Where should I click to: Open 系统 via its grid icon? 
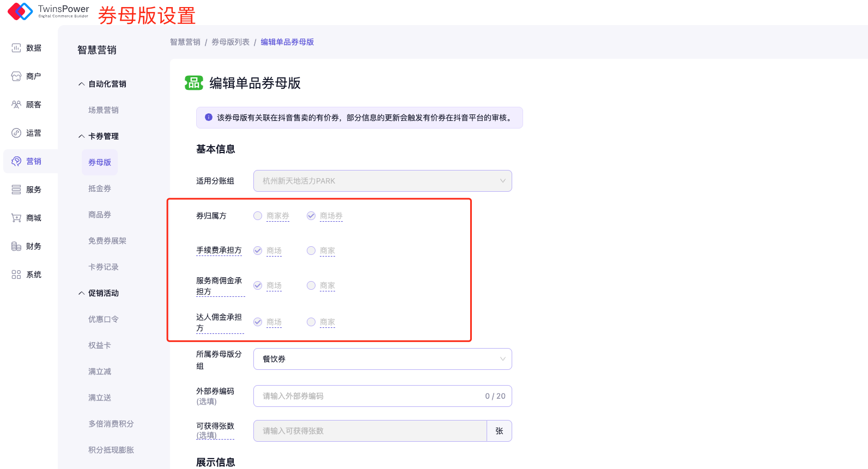click(x=16, y=275)
